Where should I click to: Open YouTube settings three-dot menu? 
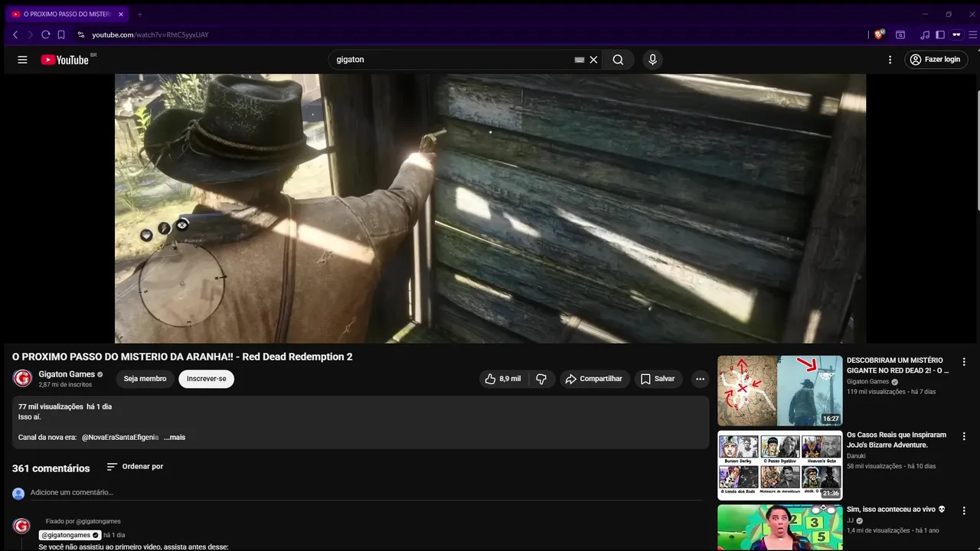click(x=890, y=60)
